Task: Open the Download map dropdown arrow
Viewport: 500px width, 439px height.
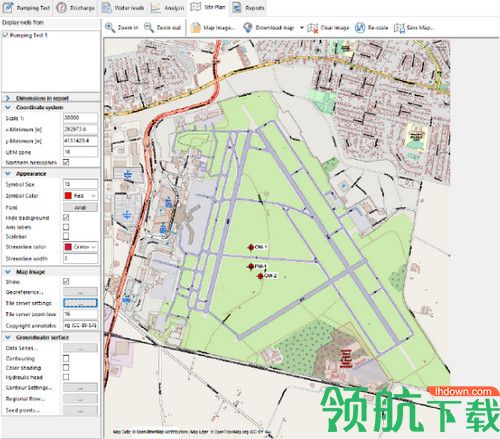Action: click(302, 28)
